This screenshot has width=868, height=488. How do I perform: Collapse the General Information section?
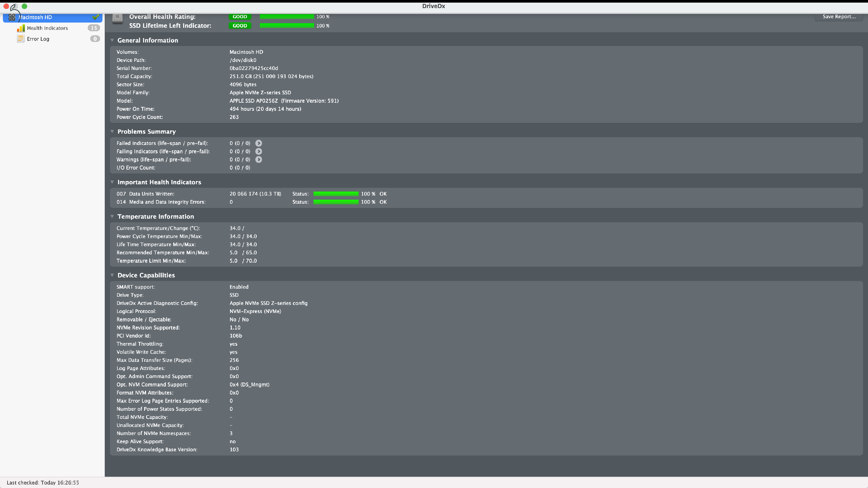(x=112, y=40)
